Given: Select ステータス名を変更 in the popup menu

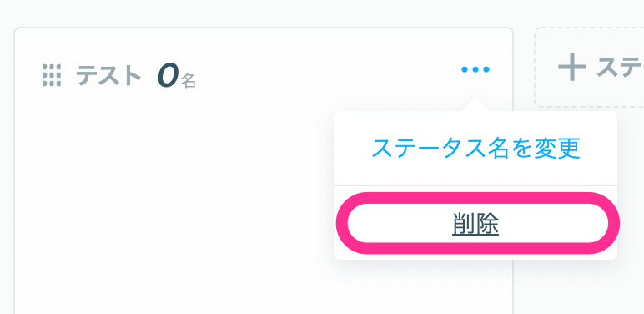Looking at the screenshot, I should pos(475,149).
